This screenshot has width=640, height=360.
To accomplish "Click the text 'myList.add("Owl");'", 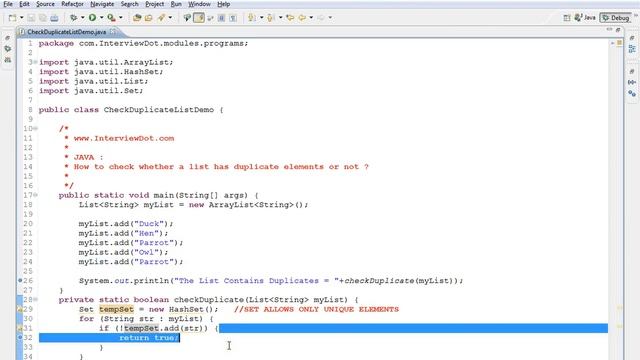I will (124, 252).
